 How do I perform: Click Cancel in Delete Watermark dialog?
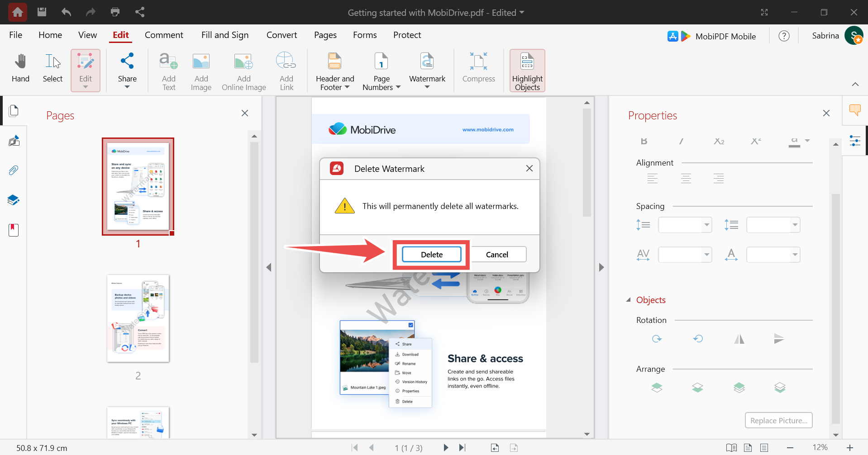[497, 255]
